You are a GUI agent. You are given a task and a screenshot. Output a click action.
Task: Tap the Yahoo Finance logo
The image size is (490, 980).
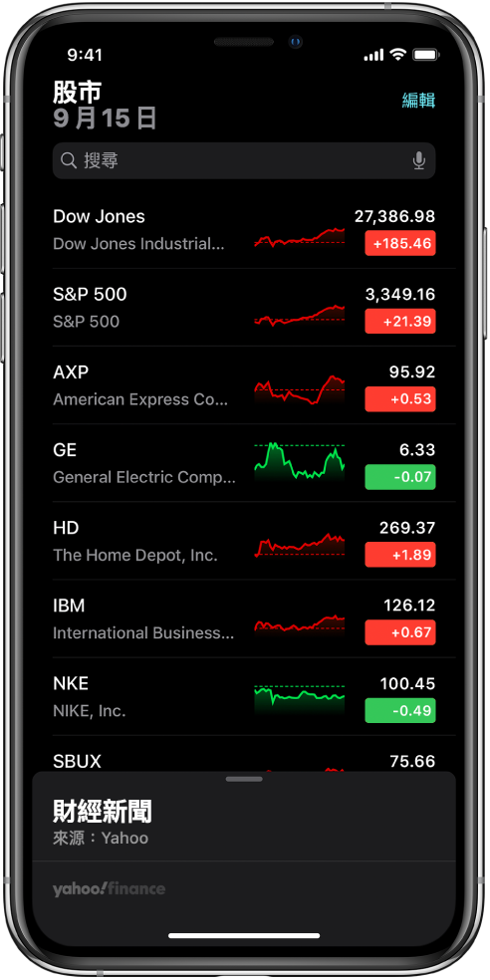110,888
